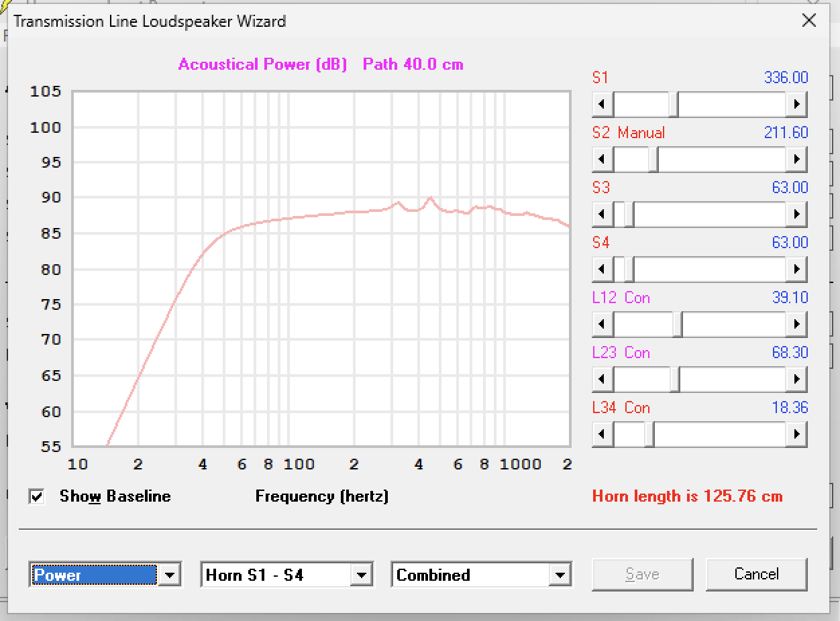
Task: Click the L12 Con label
Action: (621, 298)
